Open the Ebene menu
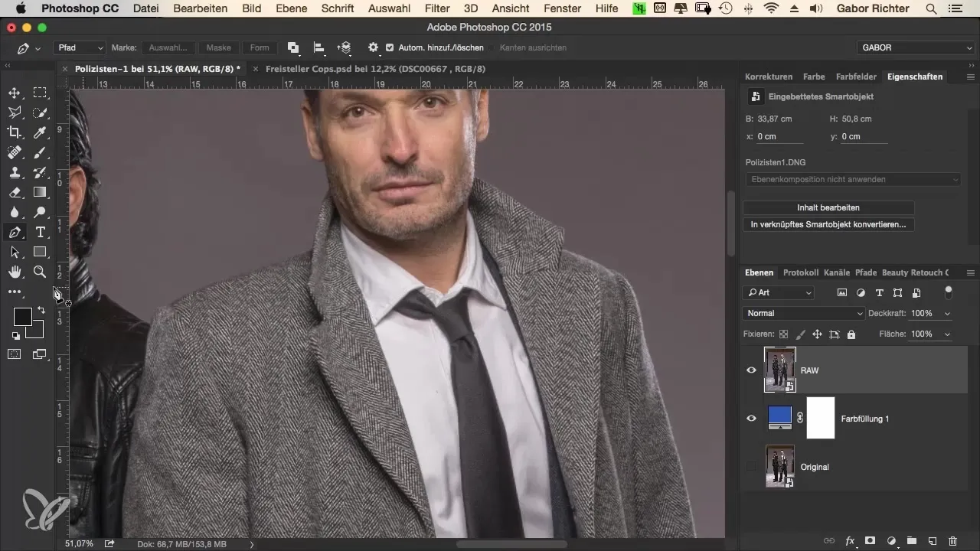 tap(292, 8)
